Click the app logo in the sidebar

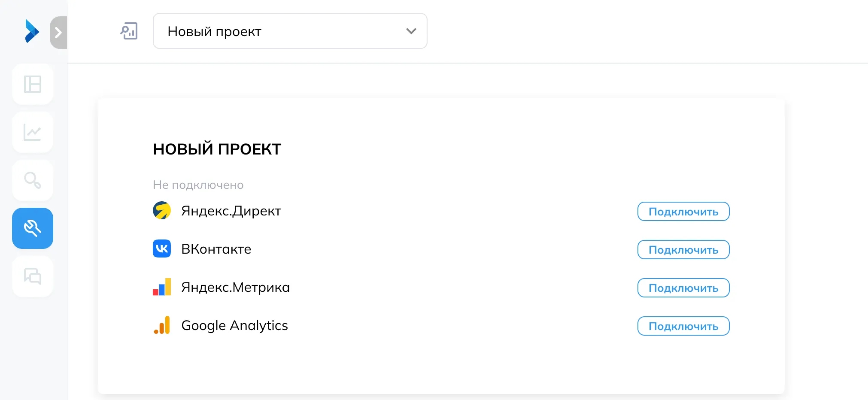(32, 31)
